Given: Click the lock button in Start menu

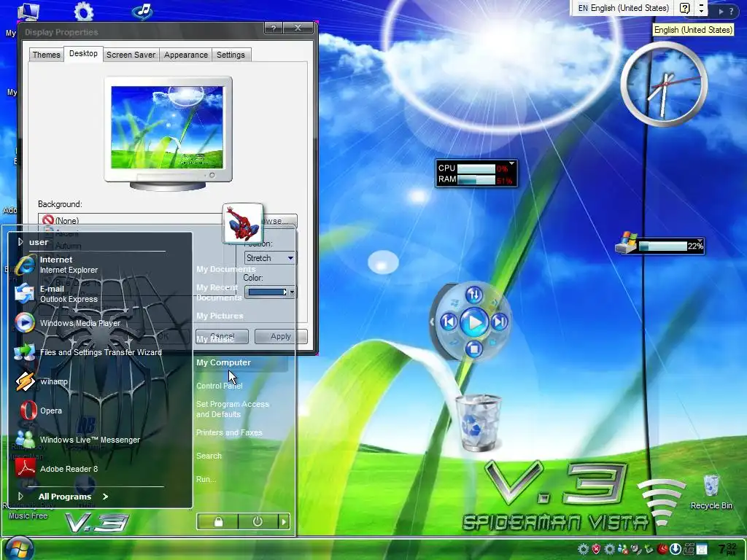Looking at the screenshot, I should coord(217,522).
